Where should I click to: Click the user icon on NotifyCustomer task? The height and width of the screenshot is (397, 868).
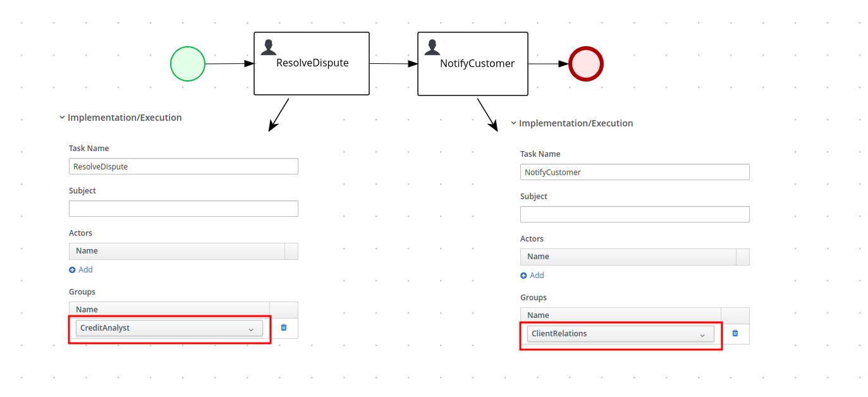coord(432,46)
